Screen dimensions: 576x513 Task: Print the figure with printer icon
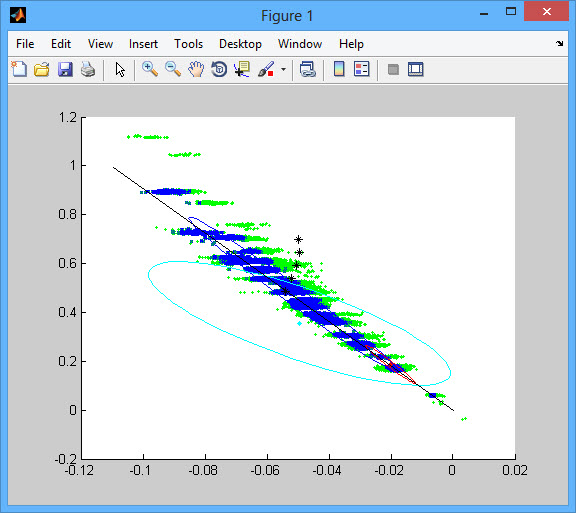tap(88, 69)
